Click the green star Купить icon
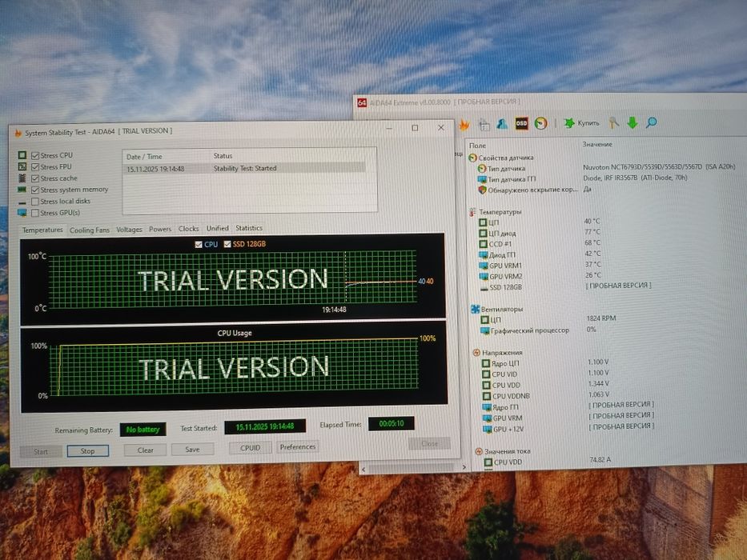Viewport: 747px width, 560px height. pos(568,123)
